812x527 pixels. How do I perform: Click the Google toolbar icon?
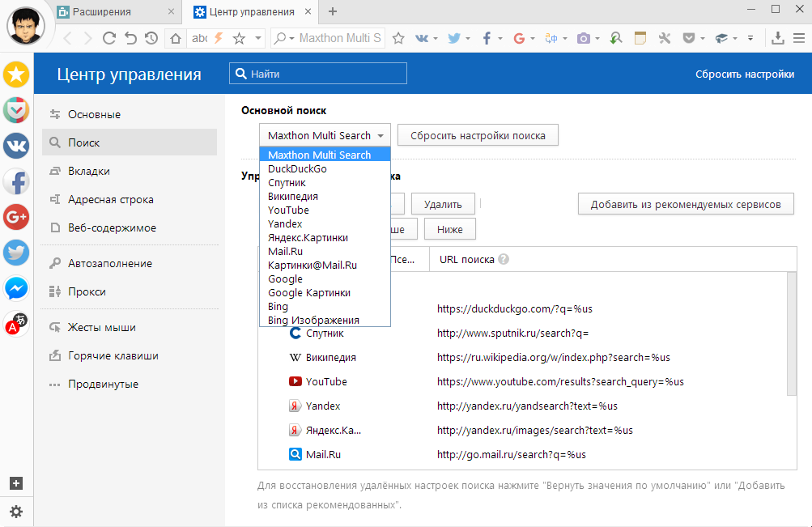(519, 38)
